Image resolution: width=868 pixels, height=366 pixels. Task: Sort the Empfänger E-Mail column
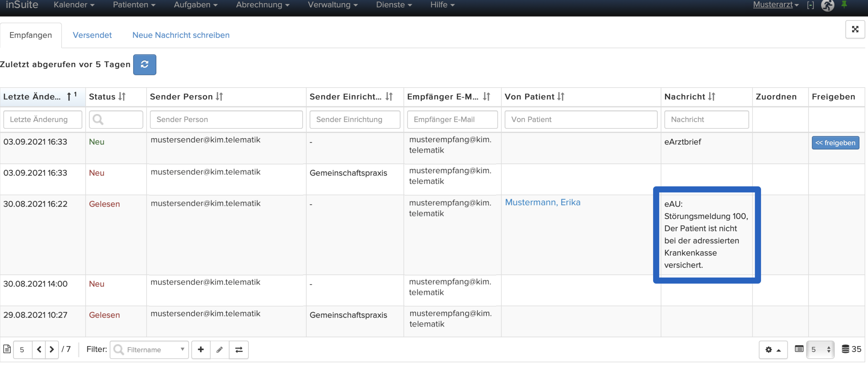tap(487, 97)
